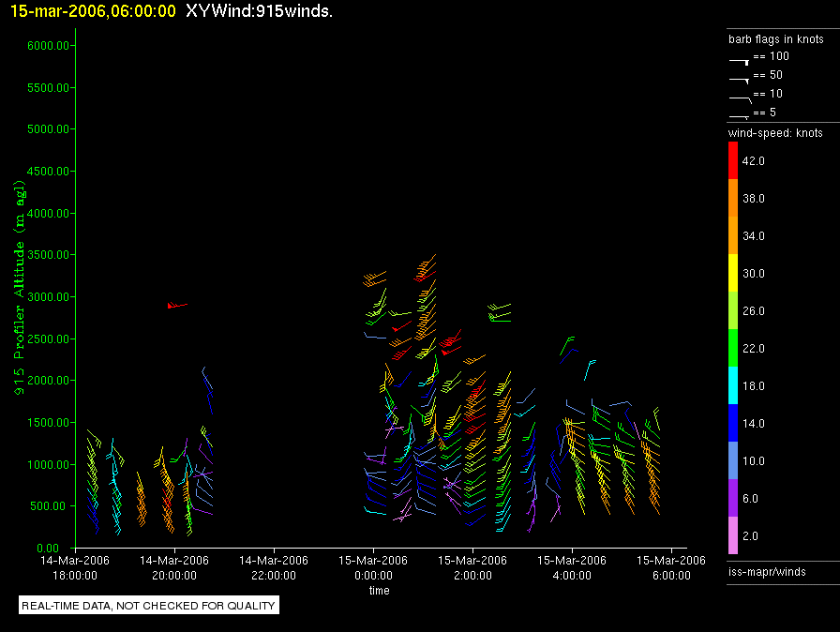Screen dimensions: 840x632
Task: Click the green 22.0 knots color band
Action: pos(733,348)
